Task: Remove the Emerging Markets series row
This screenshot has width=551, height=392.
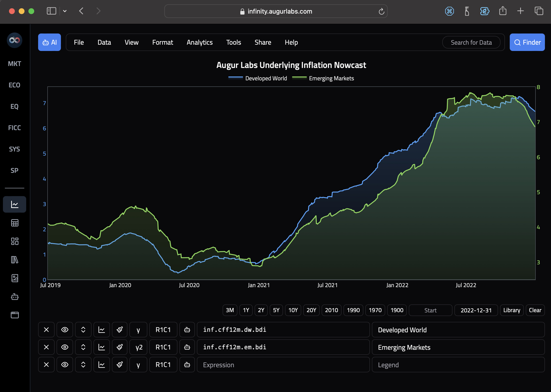Action: pyautogui.click(x=46, y=347)
